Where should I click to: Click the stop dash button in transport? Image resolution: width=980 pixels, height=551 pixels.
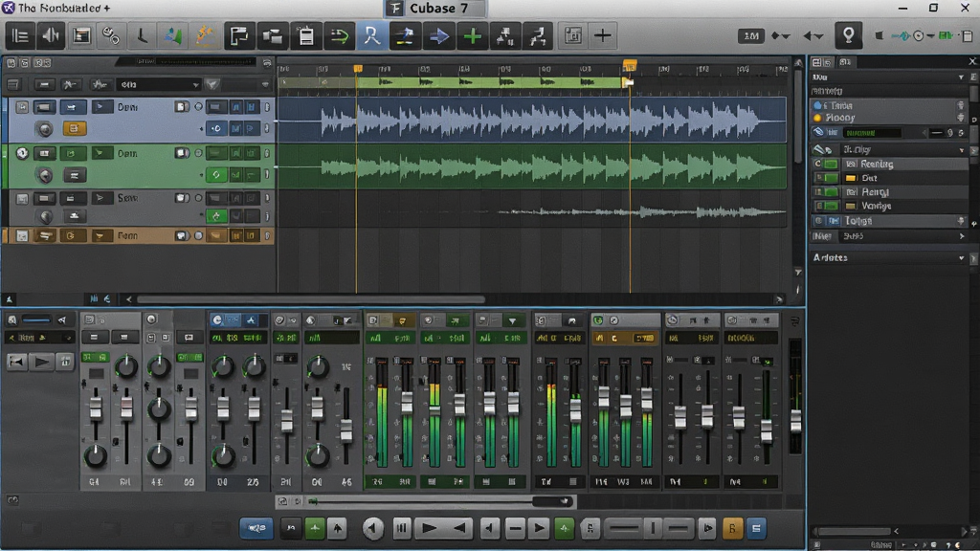point(515,528)
